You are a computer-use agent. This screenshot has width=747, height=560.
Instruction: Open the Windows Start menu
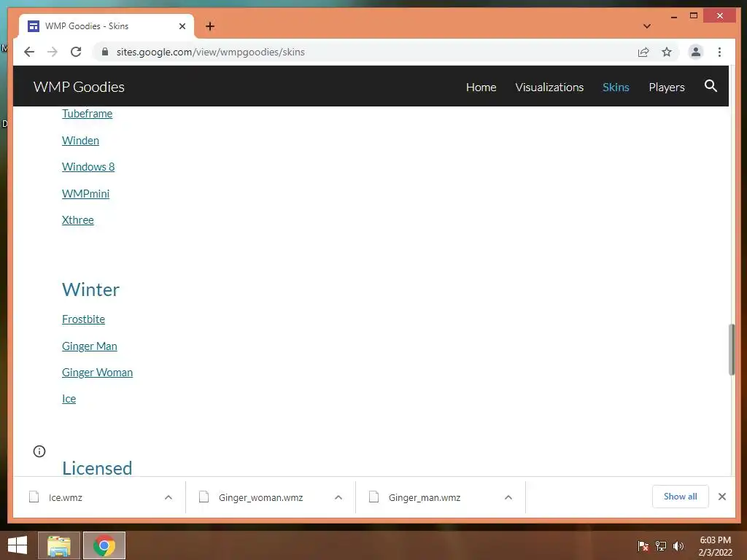[x=18, y=545]
